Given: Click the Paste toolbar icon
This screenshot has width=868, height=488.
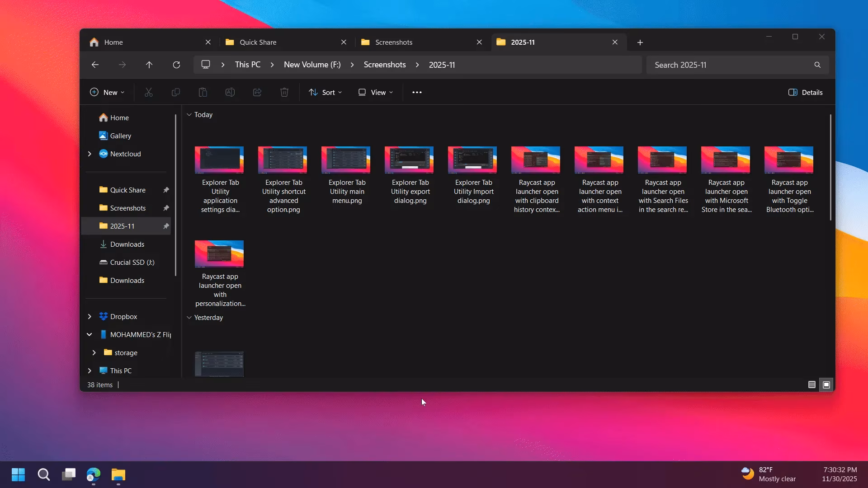Looking at the screenshot, I should [x=203, y=92].
